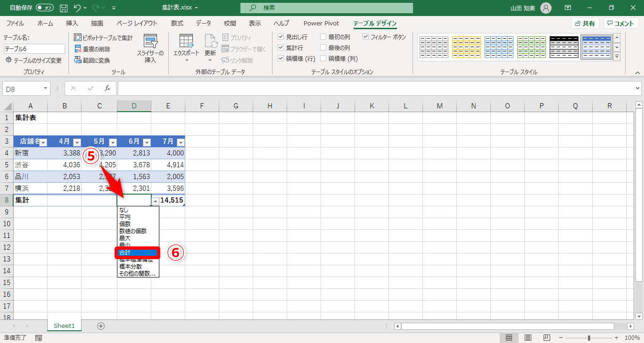Open the 数式 ribbon tab
This screenshot has width=644, height=343.
[177, 24]
